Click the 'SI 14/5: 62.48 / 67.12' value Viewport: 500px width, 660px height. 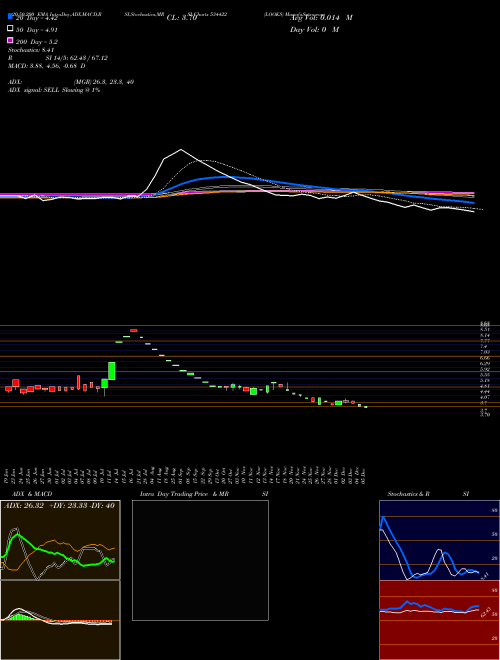pyautogui.click(x=77, y=58)
